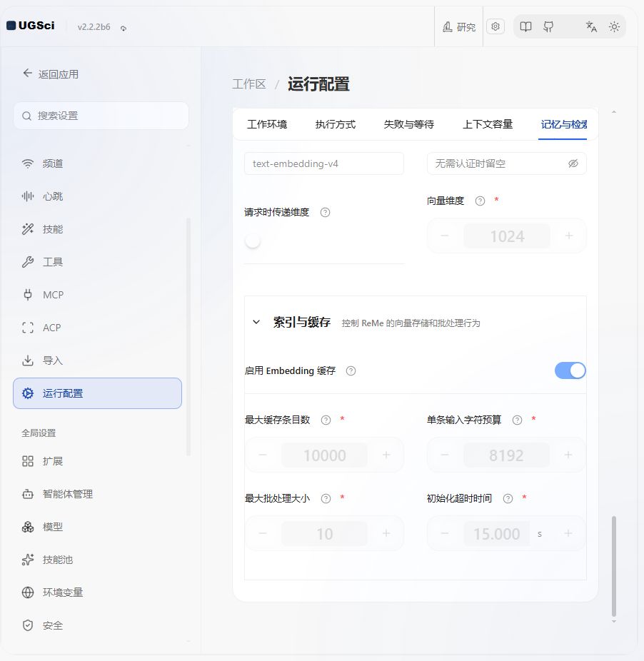Screen dimensions: 644x661
Task: Decrease 向量维度 value
Action: tap(445, 236)
